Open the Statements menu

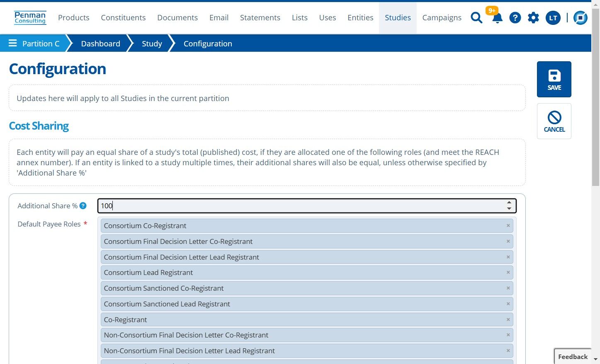(260, 18)
